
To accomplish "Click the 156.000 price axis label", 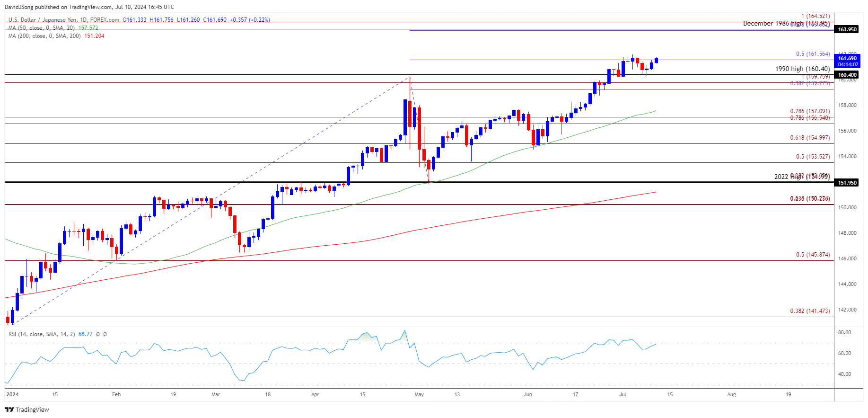I will [x=847, y=131].
